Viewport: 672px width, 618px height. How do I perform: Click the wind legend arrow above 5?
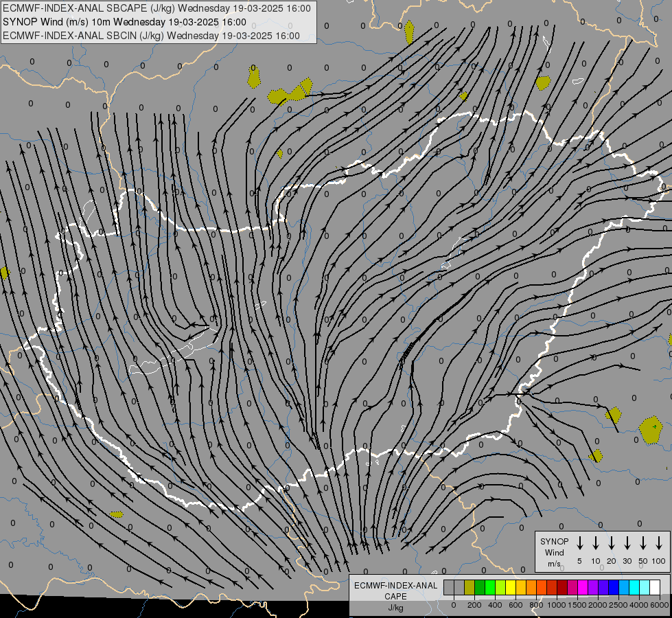click(580, 543)
